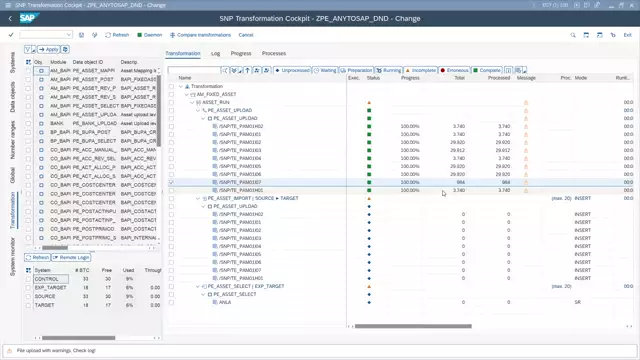Click the Exit button at top right

coord(627,35)
